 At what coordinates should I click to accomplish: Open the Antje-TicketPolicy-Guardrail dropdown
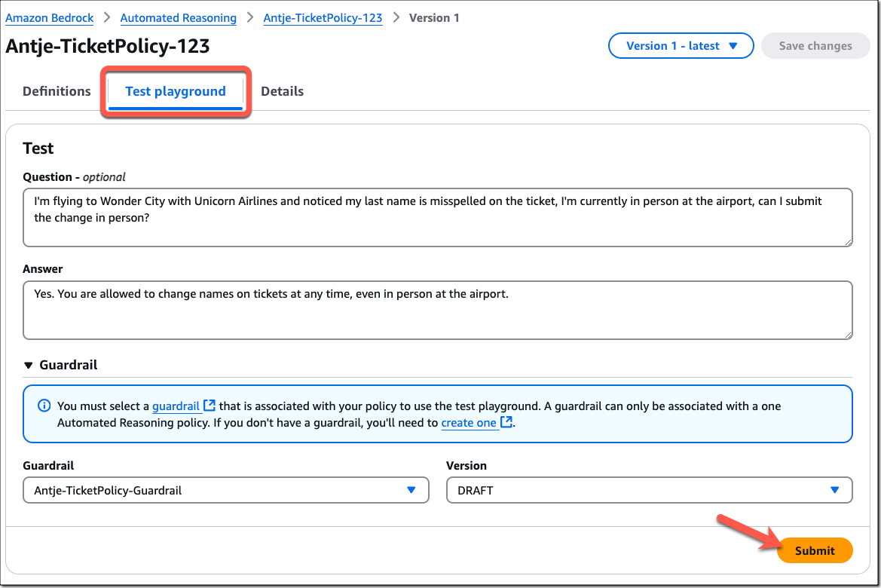[x=226, y=490]
